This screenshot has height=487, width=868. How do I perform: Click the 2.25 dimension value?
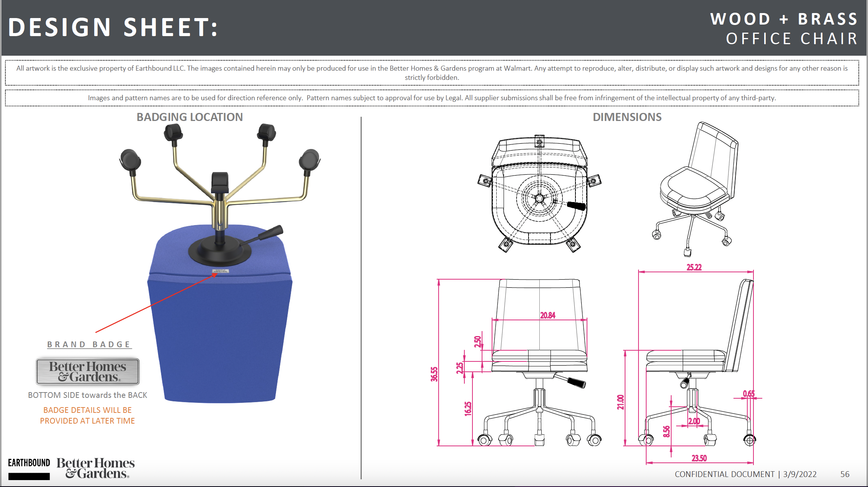pyautogui.click(x=460, y=368)
